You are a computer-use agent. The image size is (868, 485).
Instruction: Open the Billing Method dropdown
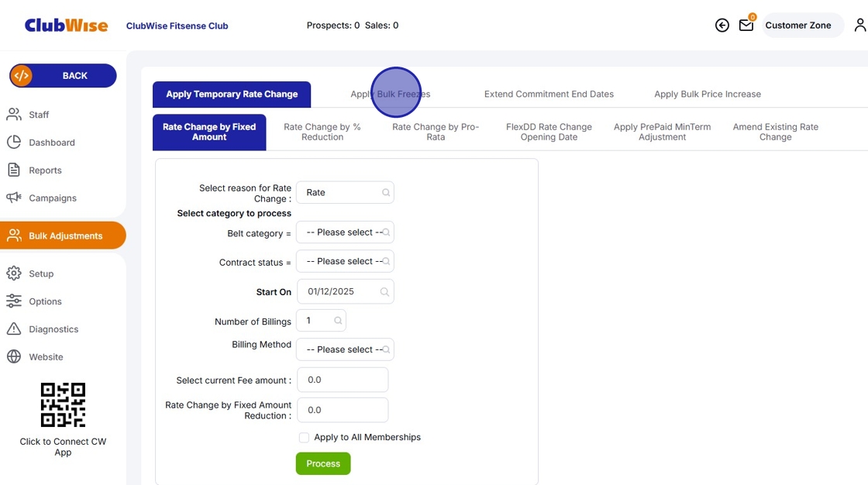point(345,349)
